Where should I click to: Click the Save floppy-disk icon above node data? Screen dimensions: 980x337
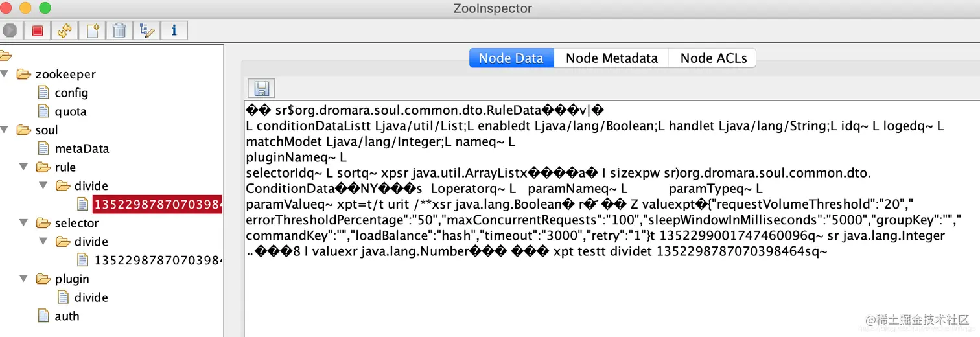261,89
